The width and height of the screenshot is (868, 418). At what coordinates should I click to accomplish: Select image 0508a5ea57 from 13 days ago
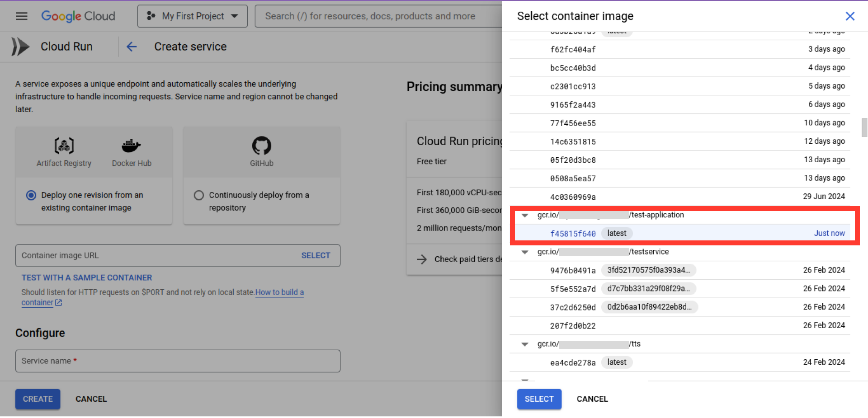tap(679, 178)
